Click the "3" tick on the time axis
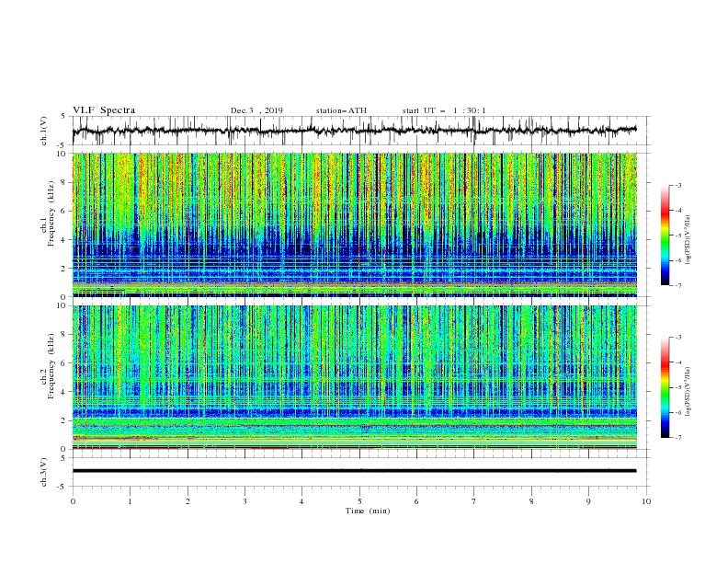The width and height of the screenshot is (728, 563). click(x=245, y=501)
